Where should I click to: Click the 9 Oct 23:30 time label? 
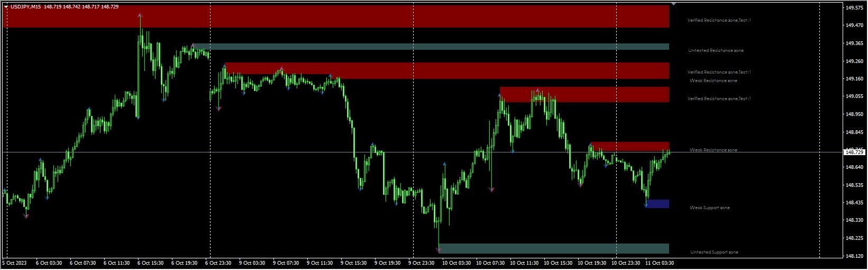[x=421, y=263]
